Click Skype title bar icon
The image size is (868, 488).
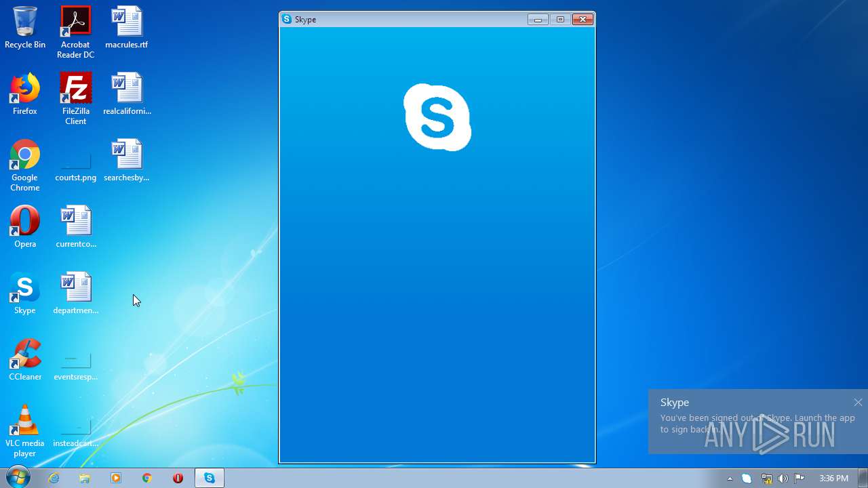click(287, 20)
